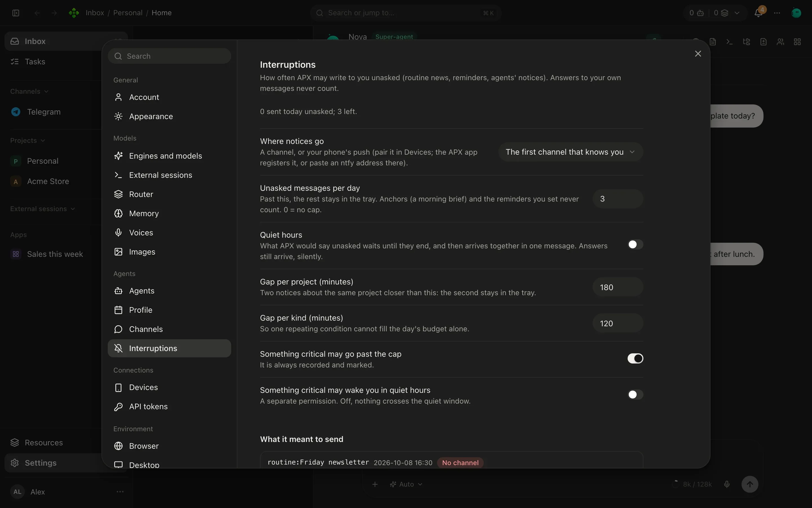Viewport: 812px width, 508px height.
Task: Open the Alex user options menu
Action: (x=120, y=492)
